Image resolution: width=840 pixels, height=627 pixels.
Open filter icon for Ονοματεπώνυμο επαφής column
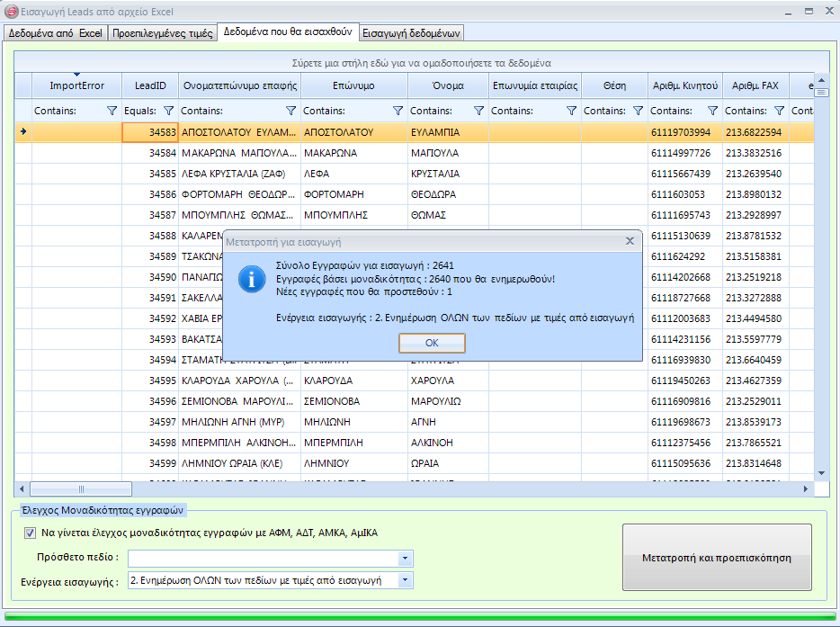point(290,111)
